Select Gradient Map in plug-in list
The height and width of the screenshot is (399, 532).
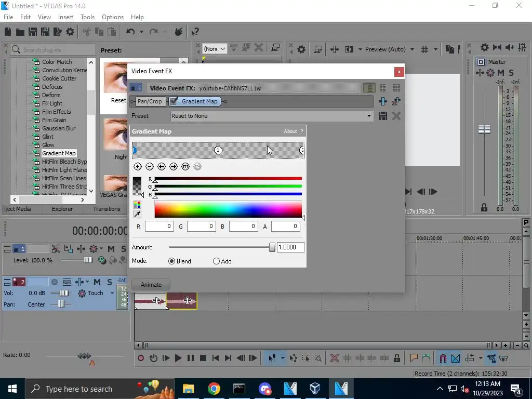(x=59, y=153)
